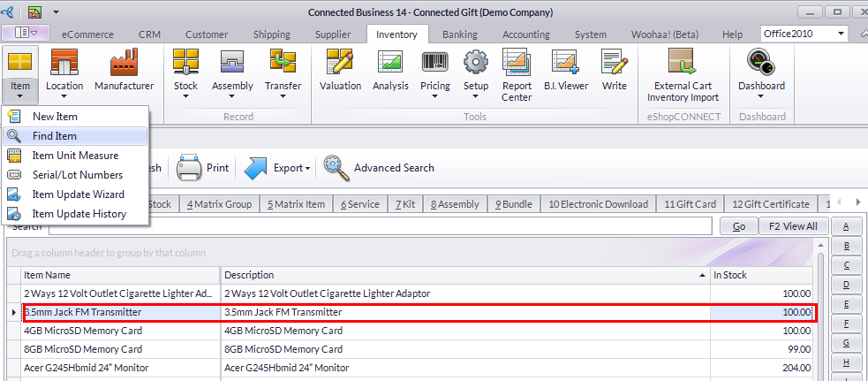Open the Manufacturer ribbon icon
This screenshot has width=868, height=381.
coord(124,62)
